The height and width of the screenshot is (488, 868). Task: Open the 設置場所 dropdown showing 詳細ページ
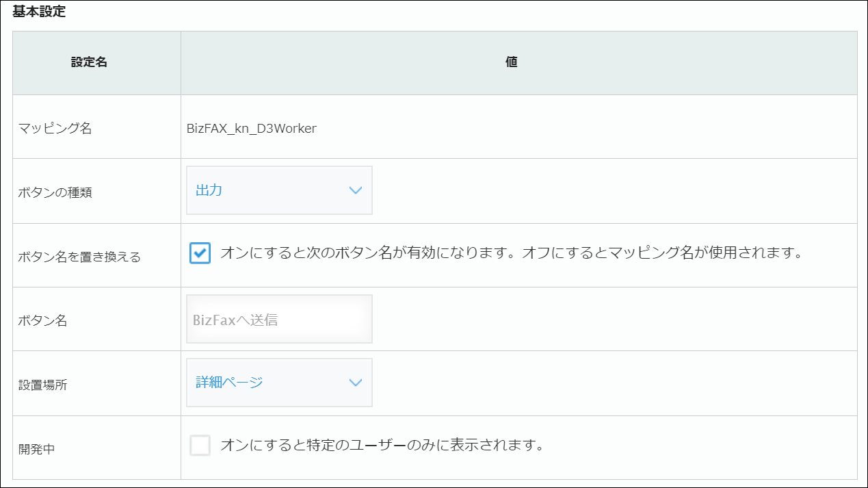coord(279,383)
